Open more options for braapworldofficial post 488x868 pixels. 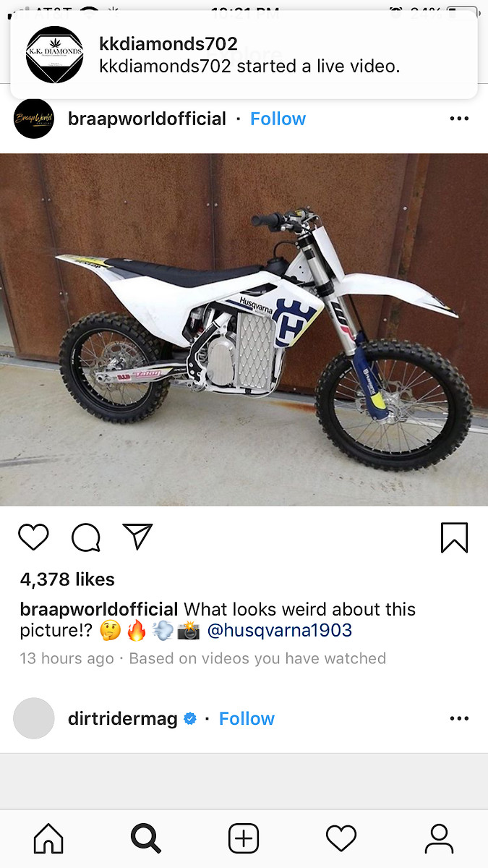[x=459, y=119]
